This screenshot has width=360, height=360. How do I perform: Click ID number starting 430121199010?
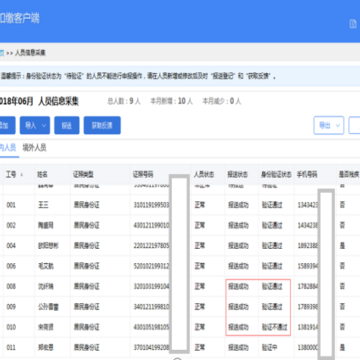pyautogui.click(x=151, y=226)
